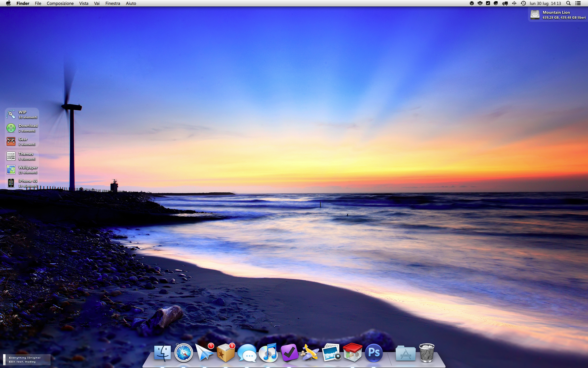Click the solid cube menu bar icon

coord(472,3)
